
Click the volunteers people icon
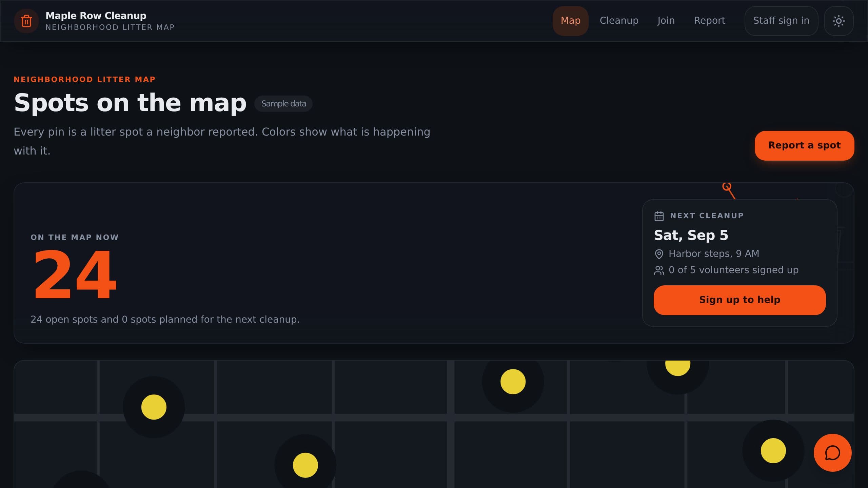pyautogui.click(x=659, y=270)
